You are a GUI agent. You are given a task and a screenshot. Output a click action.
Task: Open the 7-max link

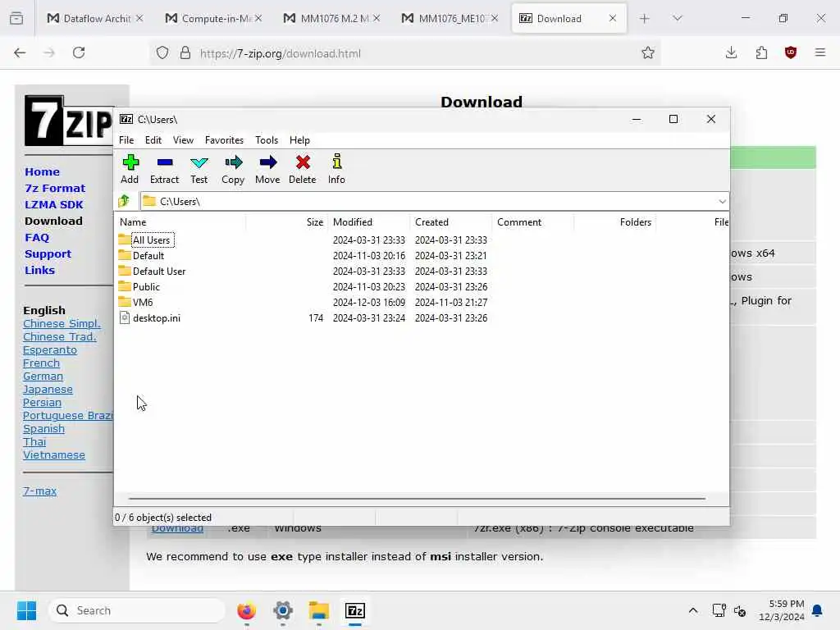click(x=39, y=491)
